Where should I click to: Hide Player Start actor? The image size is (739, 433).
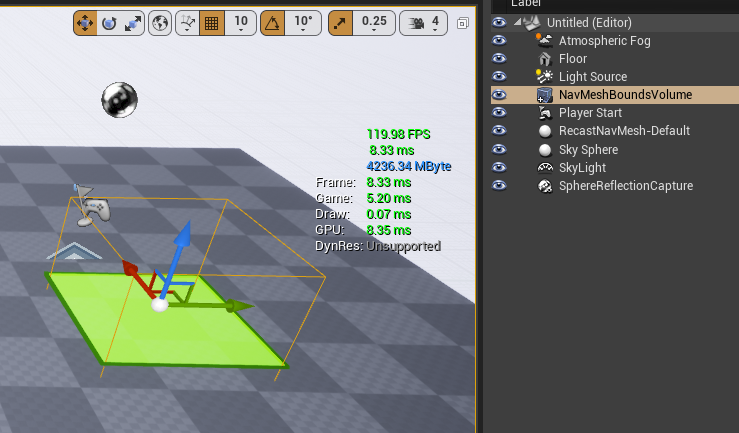pyautogui.click(x=499, y=113)
